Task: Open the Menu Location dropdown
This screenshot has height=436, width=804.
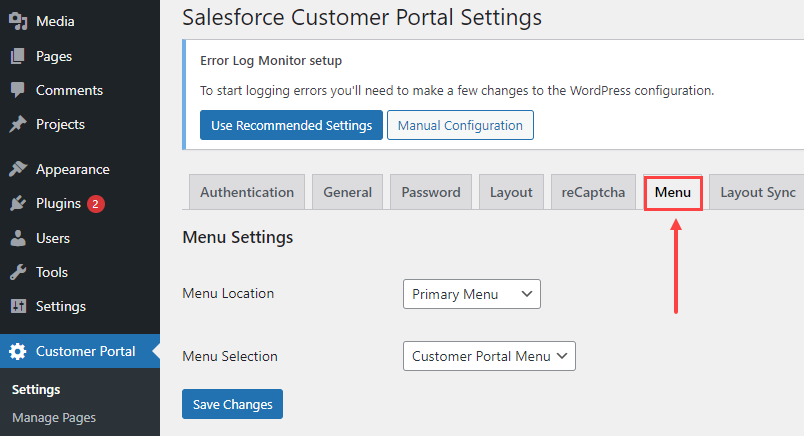Action: 471,294
